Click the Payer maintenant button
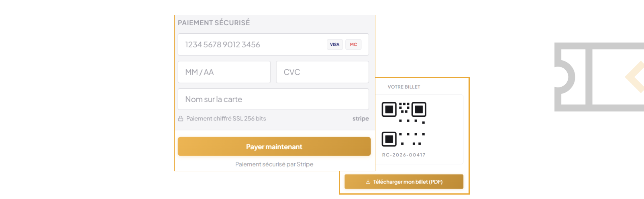Screen dimensions: 644x199 pos(274,146)
